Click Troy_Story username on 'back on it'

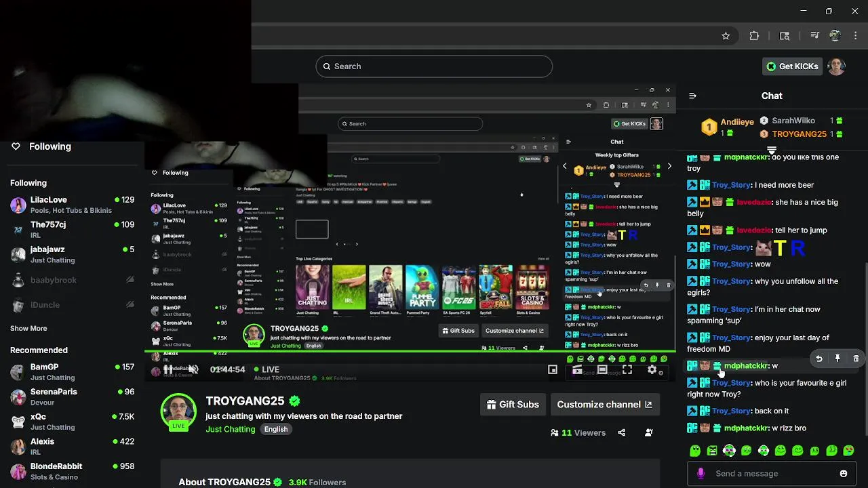(x=731, y=411)
